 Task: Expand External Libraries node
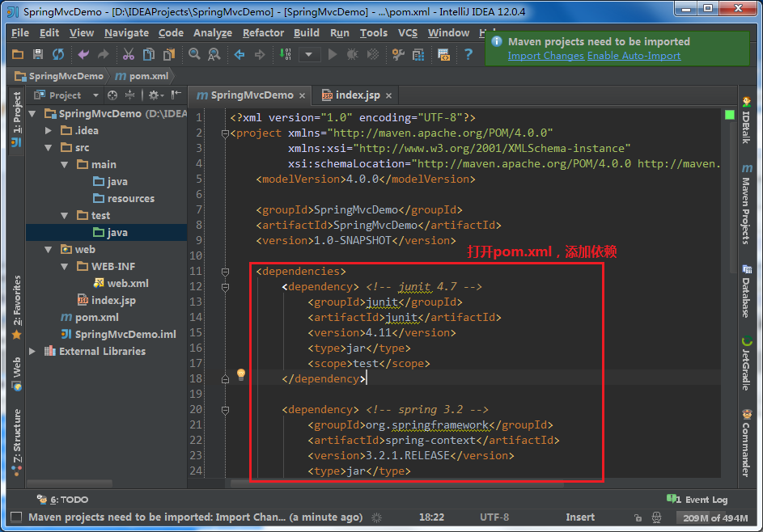click(x=32, y=351)
